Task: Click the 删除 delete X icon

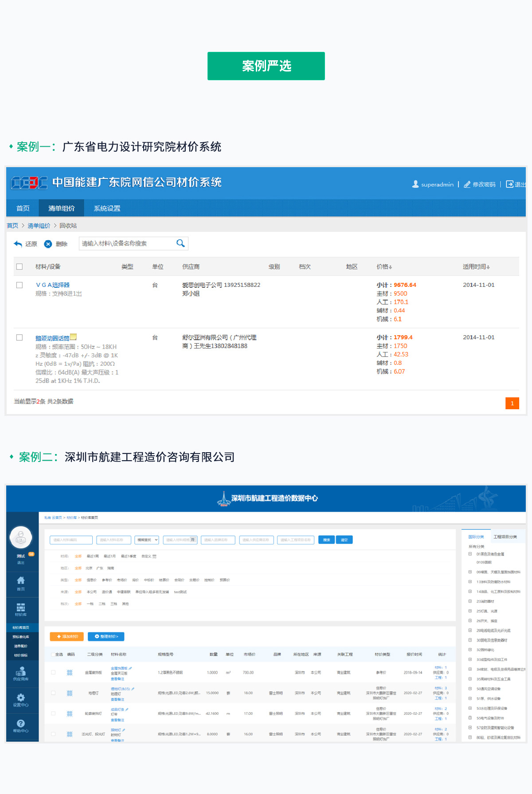Action: click(48, 244)
